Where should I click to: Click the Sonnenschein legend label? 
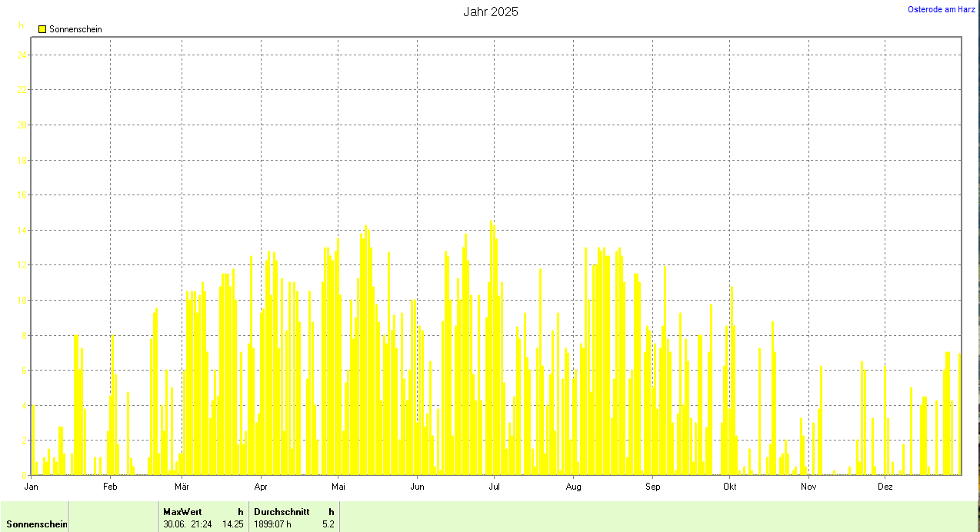click(x=75, y=29)
